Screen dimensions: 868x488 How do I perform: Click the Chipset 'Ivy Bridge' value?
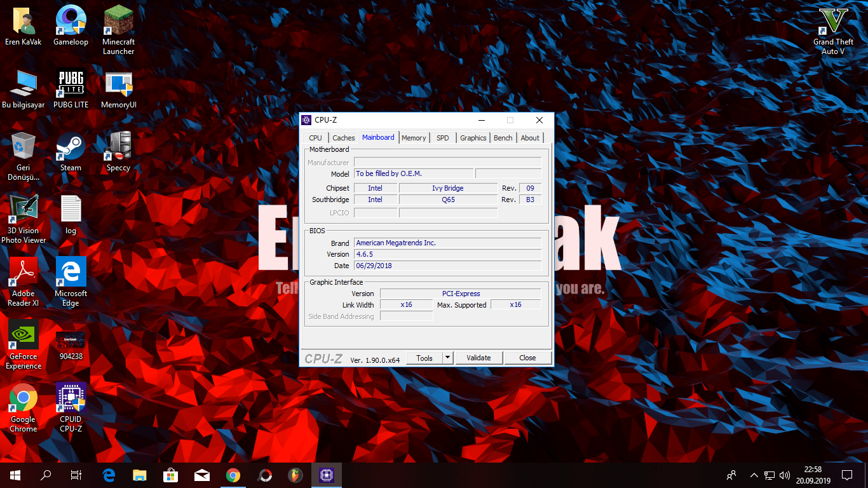448,188
